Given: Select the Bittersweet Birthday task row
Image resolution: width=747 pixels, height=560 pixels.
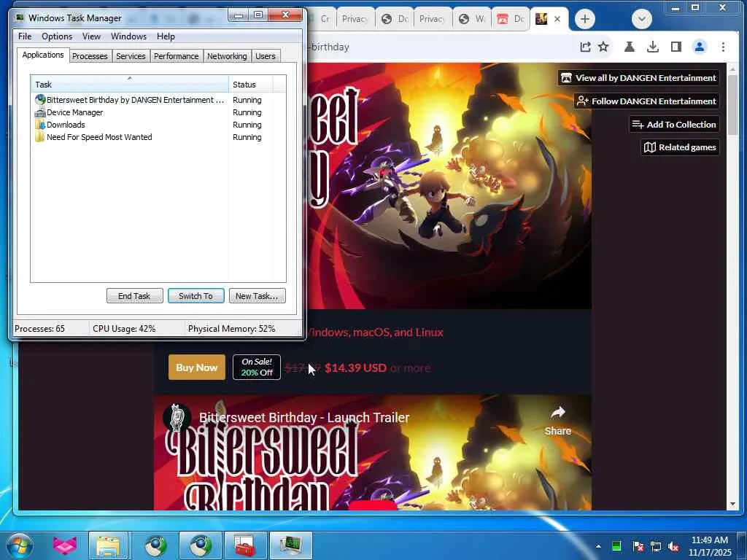Looking at the screenshot, I should click(x=158, y=100).
